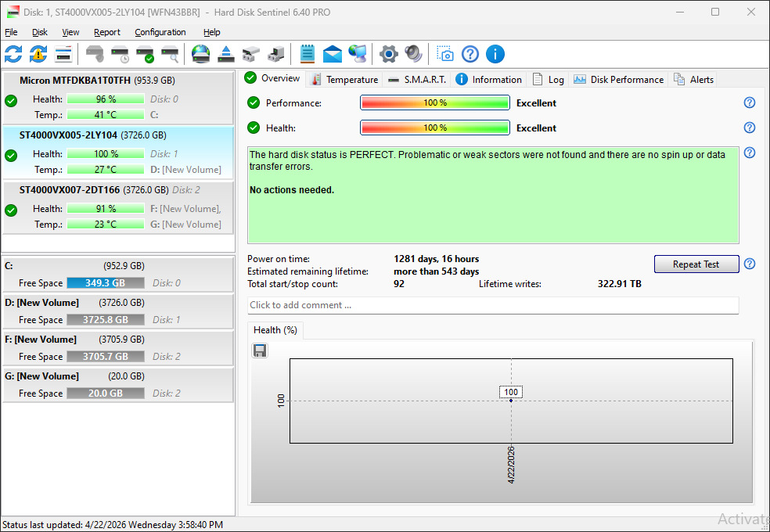
Task: Click the camera screenshot toolbar icon
Action: coord(445,54)
